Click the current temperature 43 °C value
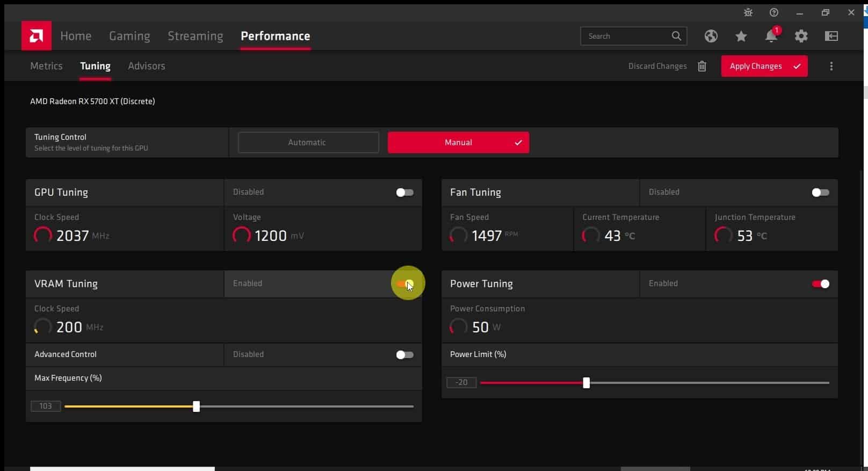868x471 pixels. pos(619,236)
